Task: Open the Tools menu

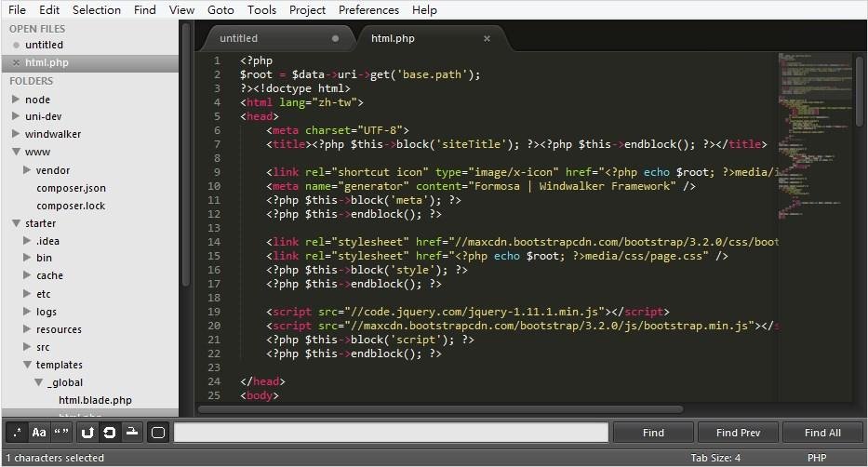Action: [x=261, y=9]
